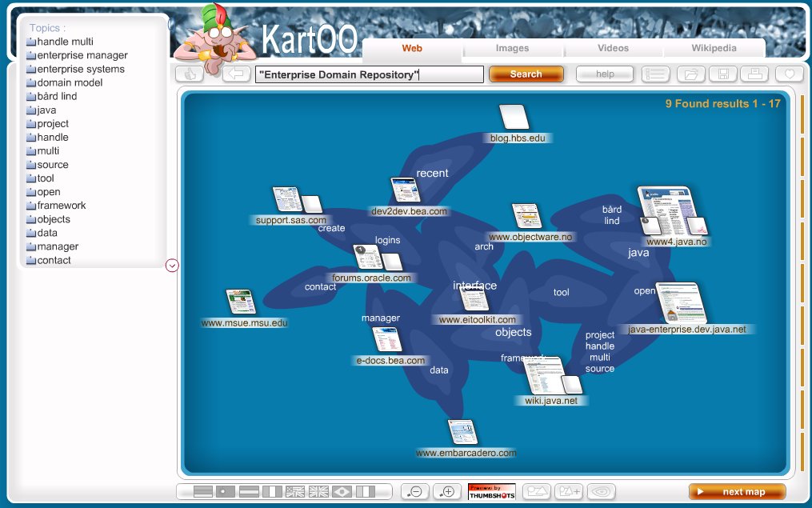Select the Japanese flag language option
The height and width of the screenshot is (508, 812).
[x=226, y=491]
